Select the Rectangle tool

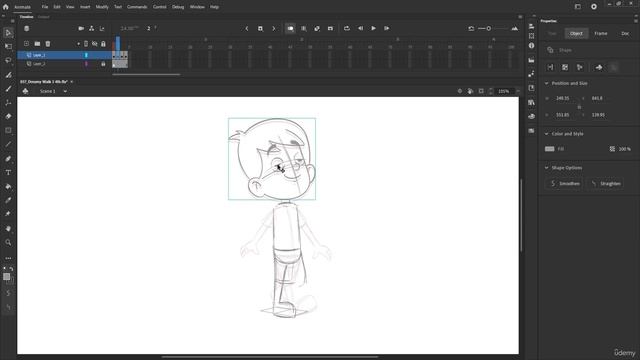pyautogui.click(x=8, y=130)
